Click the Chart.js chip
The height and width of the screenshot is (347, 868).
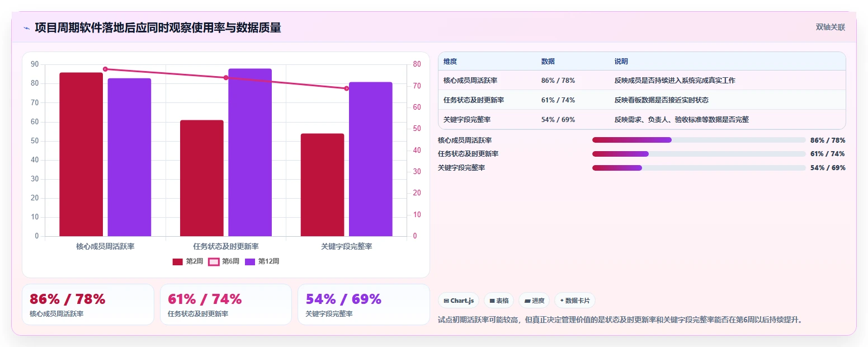459,301
